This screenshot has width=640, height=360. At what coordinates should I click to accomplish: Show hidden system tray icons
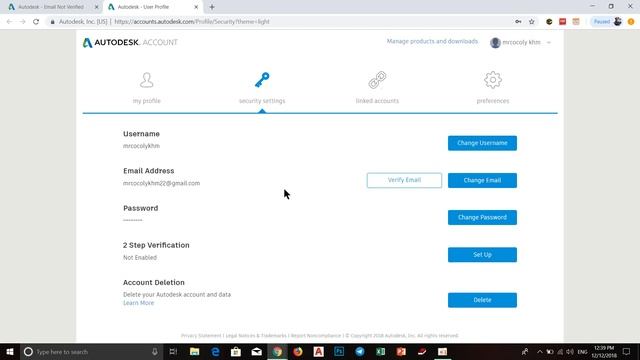click(x=540, y=351)
